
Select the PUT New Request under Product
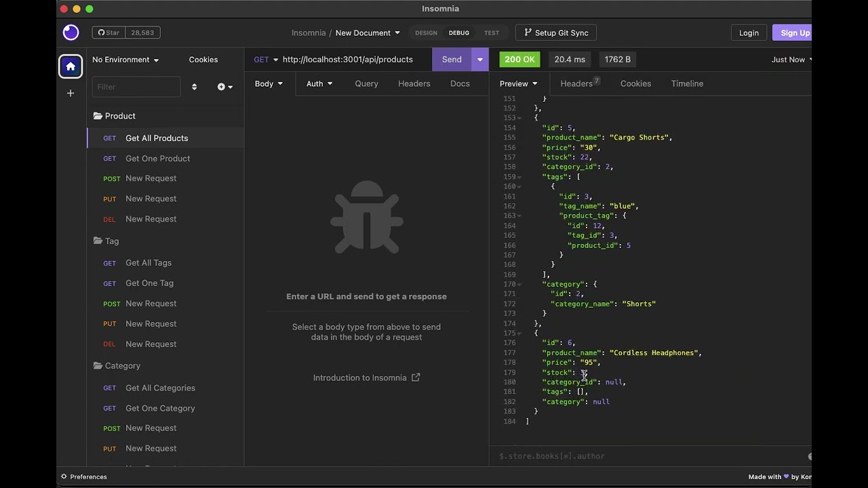click(x=165, y=199)
